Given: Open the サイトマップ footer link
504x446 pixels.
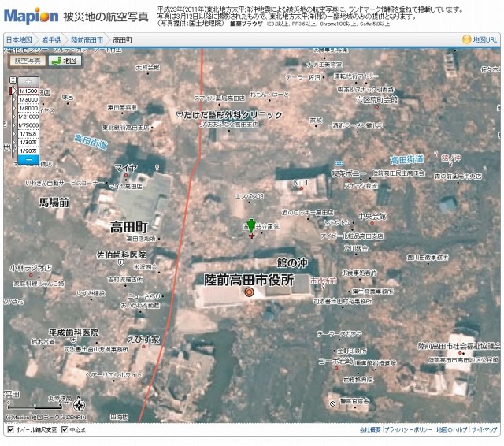Looking at the screenshot, I should pos(484,429).
